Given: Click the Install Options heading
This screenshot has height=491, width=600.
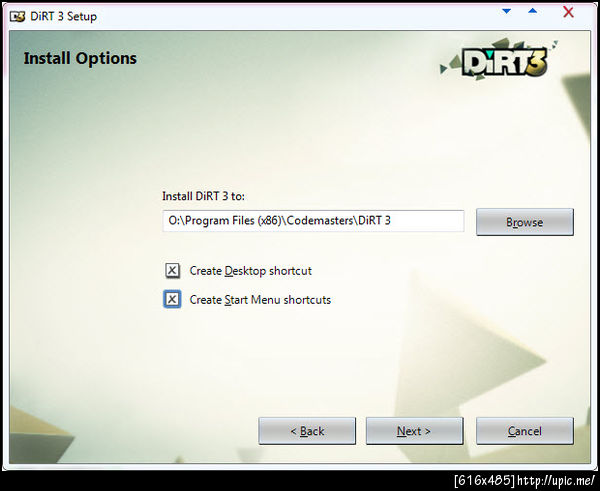Looking at the screenshot, I should 80,59.
